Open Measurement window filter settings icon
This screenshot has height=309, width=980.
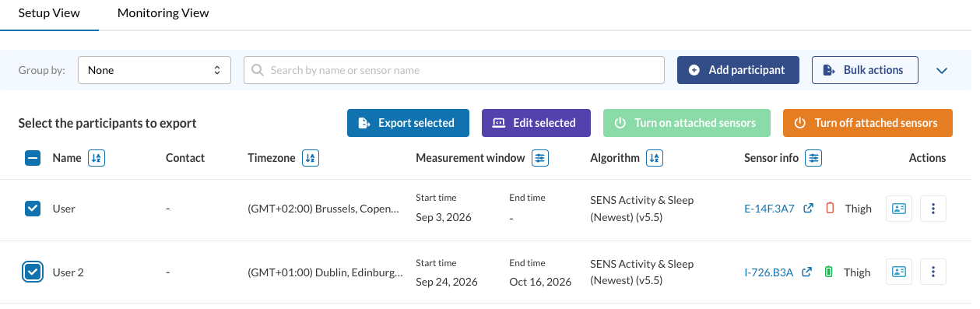point(540,158)
